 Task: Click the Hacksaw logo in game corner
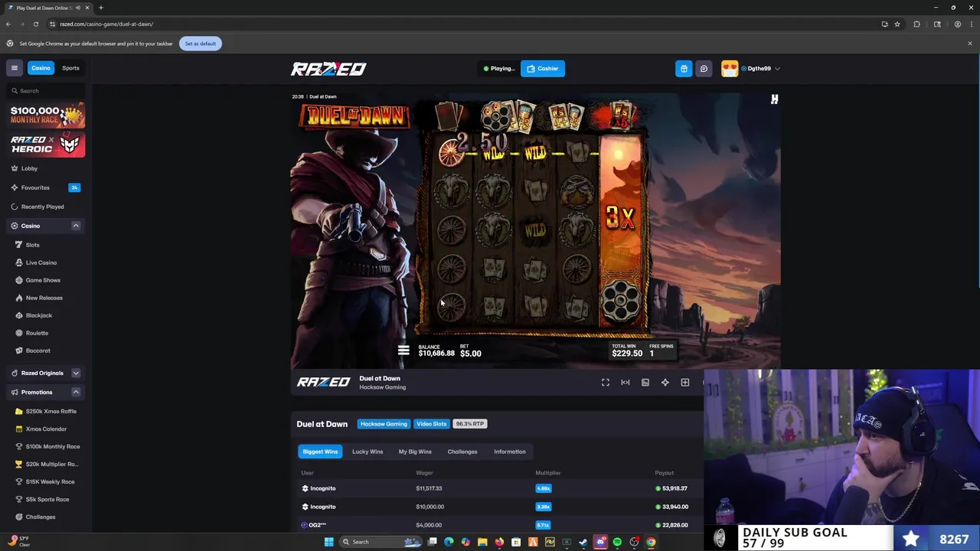click(x=774, y=99)
